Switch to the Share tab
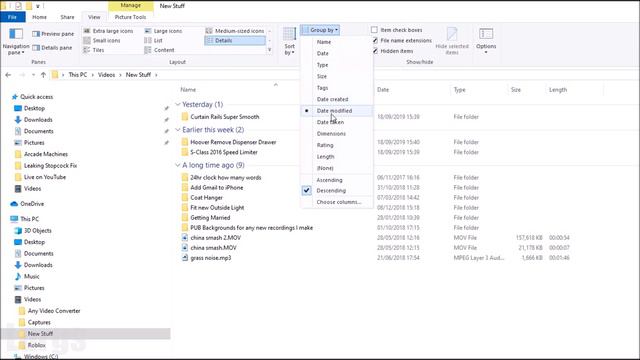The height and width of the screenshot is (360, 640). [67, 17]
